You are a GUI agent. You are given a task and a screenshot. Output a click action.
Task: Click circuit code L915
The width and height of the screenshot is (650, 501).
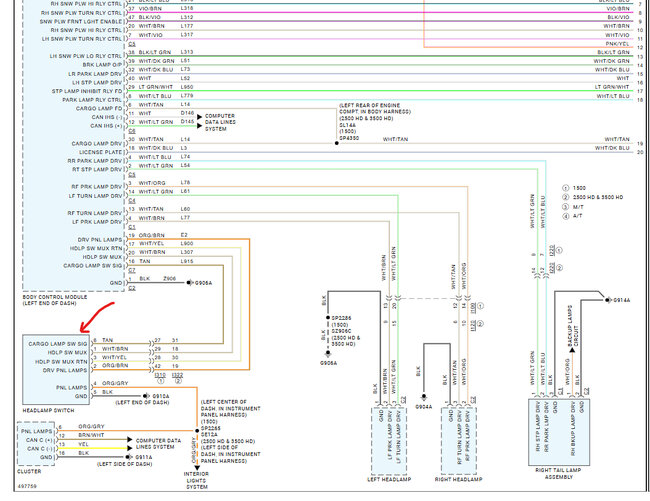coord(187,261)
